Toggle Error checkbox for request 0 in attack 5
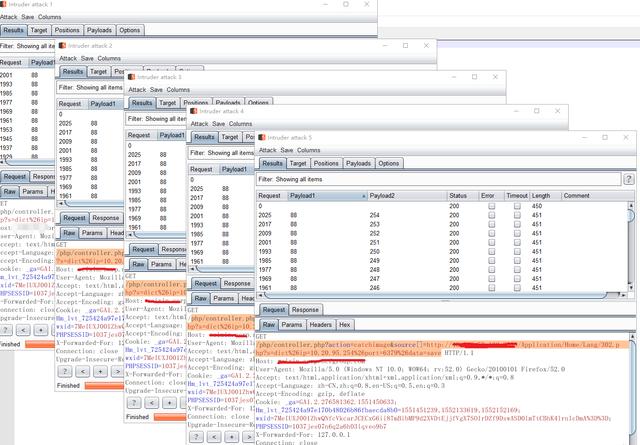The image size is (640, 445). tap(491, 206)
